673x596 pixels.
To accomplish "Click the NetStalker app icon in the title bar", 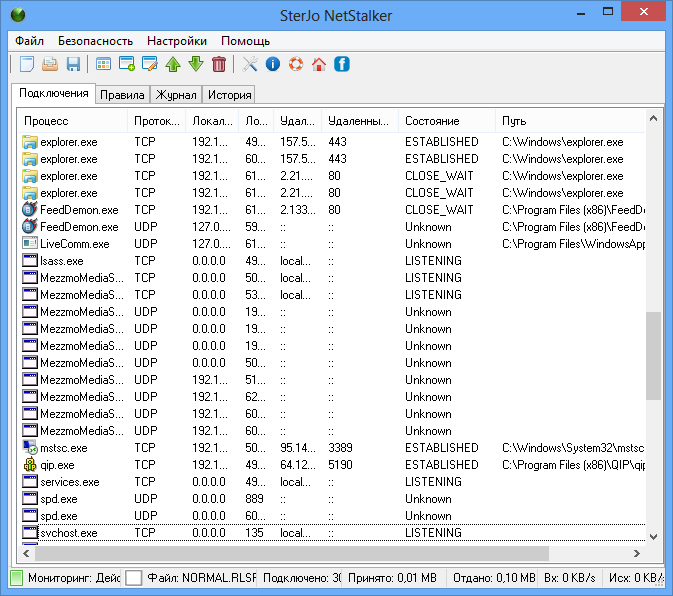I will coord(18,15).
